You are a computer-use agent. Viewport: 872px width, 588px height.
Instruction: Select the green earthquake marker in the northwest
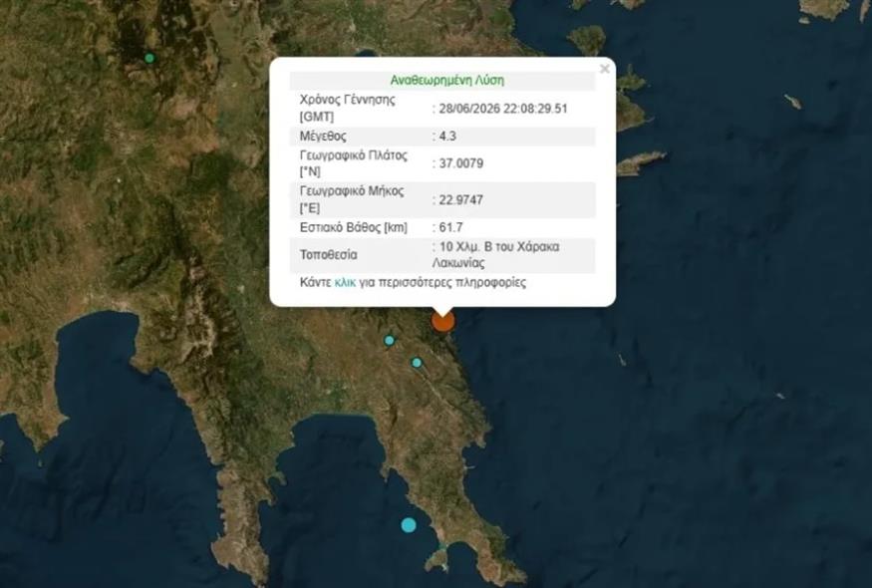tap(149, 58)
